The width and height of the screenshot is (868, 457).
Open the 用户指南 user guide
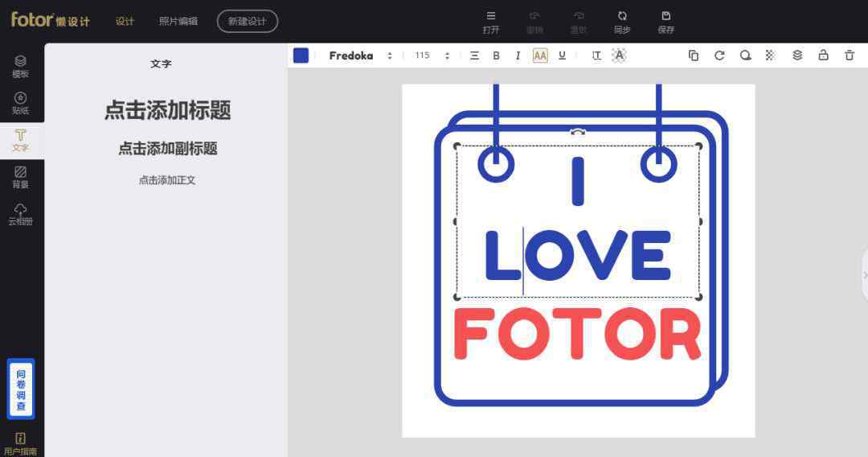coord(20,443)
